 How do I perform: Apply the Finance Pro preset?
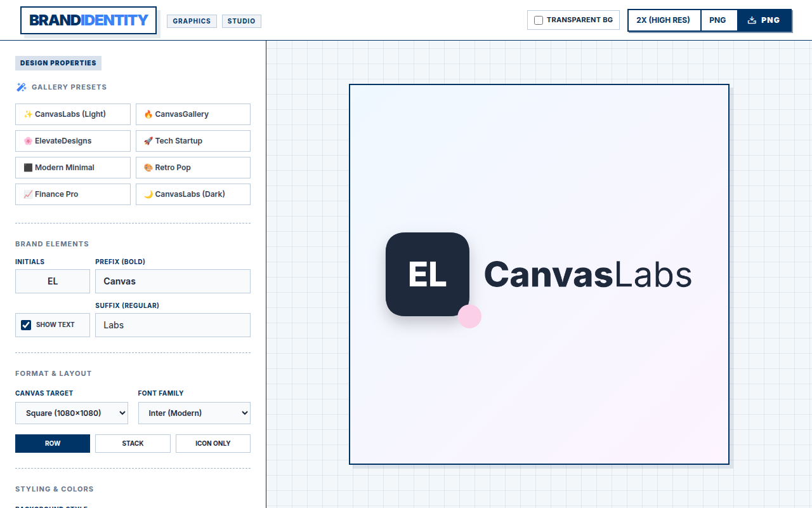point(73,194)
